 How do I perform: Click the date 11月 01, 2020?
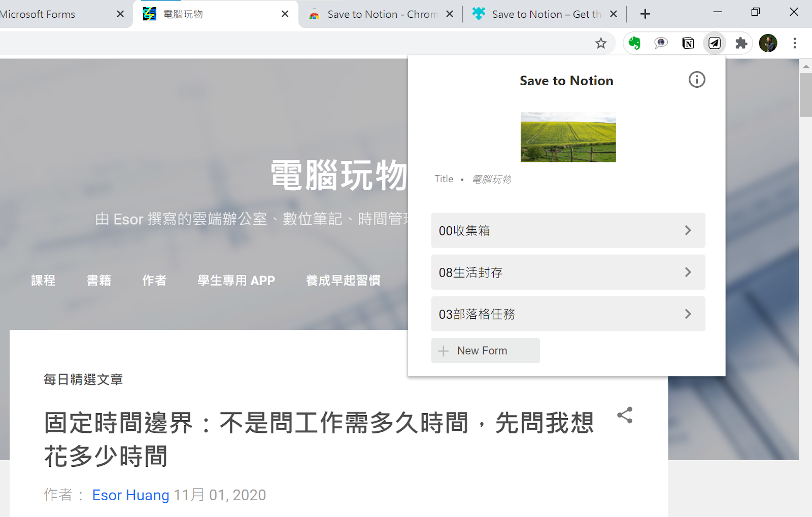point(220,495)
